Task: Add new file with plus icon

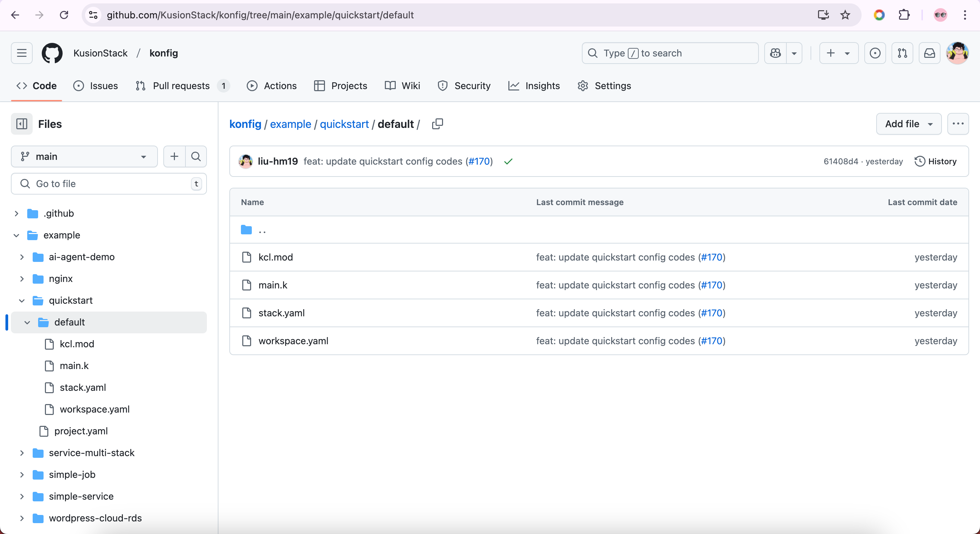Action: [174, 156]
